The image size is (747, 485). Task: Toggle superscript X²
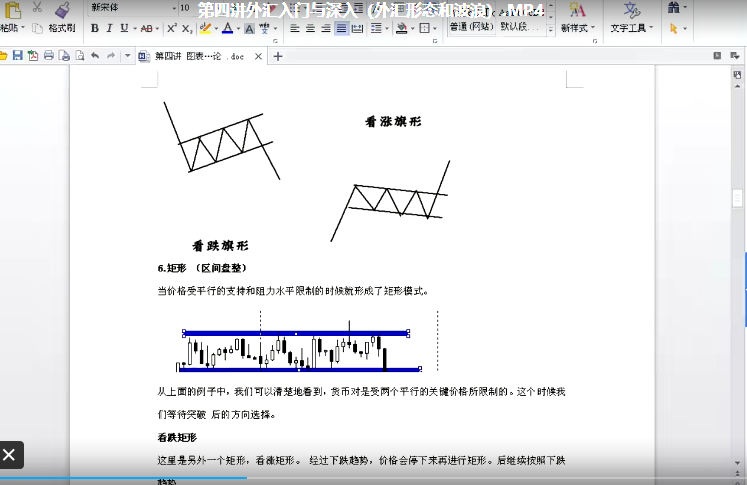(x=172, y=29)
